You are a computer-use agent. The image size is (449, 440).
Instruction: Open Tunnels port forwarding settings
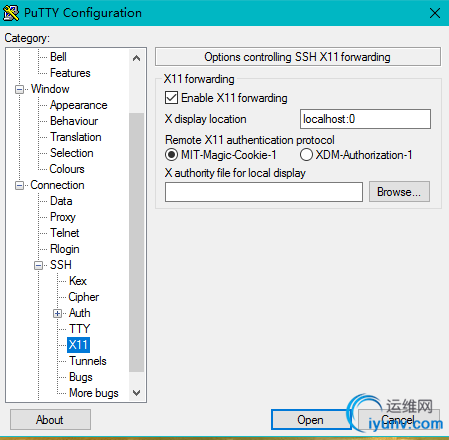click(88, 361)
